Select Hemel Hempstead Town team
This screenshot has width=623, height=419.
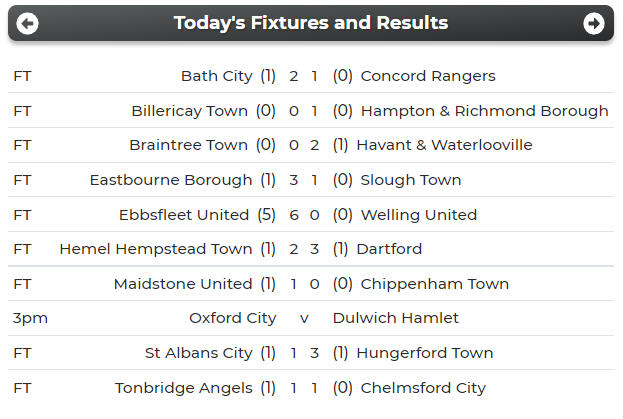click(156, 249)
